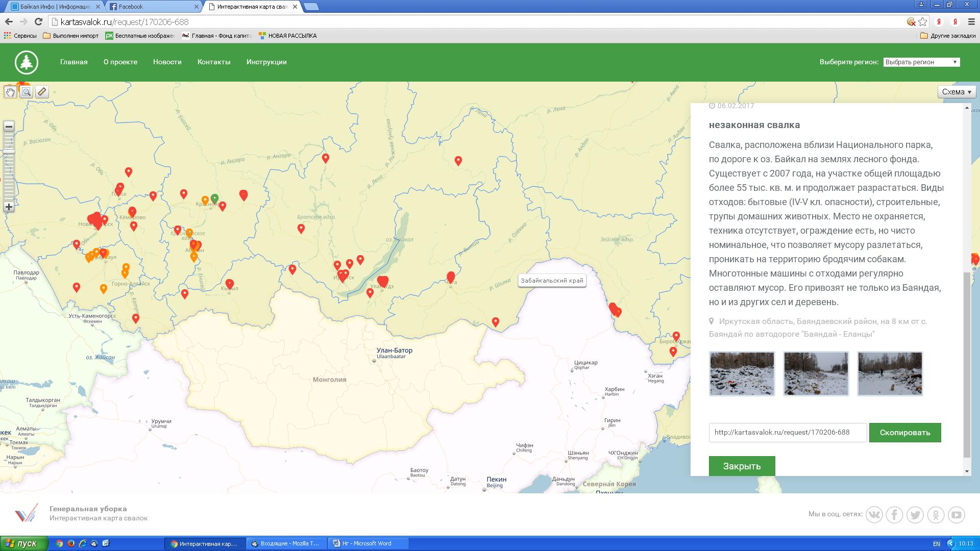Image resolution: width=980 pixels, height=551 pixels.
Task: Switch to the Facebook browser tab
Action: click(x=153, y=7)
